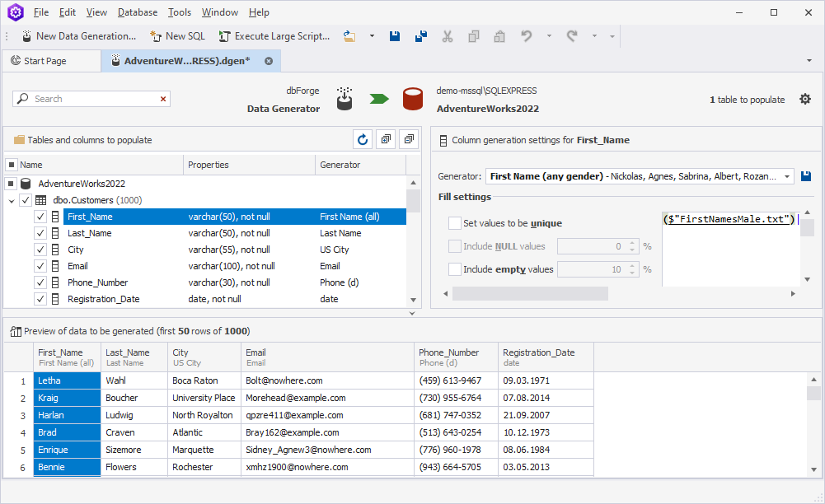
Task: Click the FirstNamesMale.txt expression editor
Action: point(731,249)
